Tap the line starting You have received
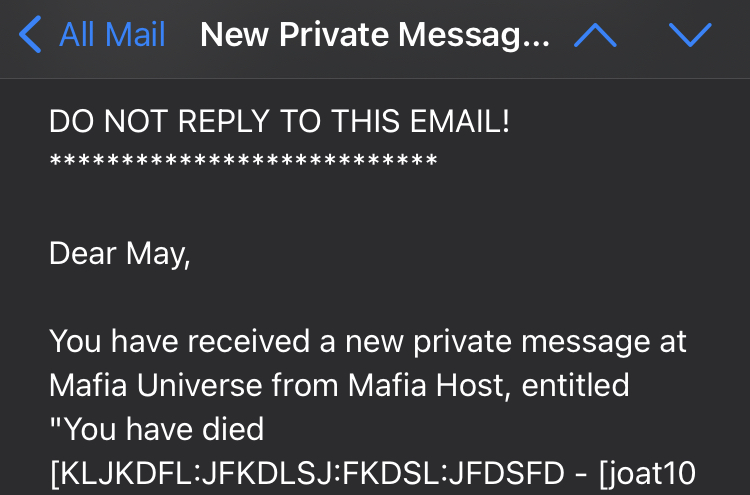The width and height of the screenshot is (750, 495). 368,342
